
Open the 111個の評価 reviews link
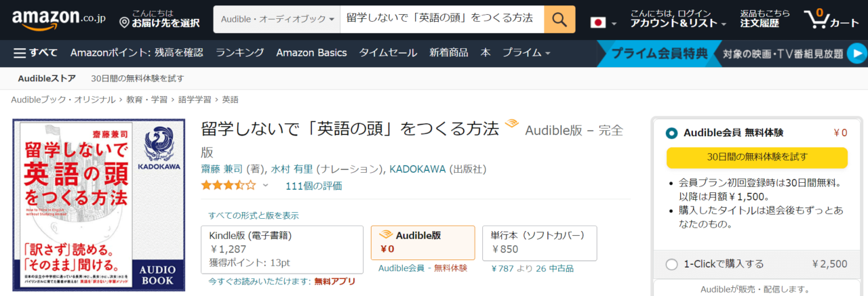click(x=313, y=186)
